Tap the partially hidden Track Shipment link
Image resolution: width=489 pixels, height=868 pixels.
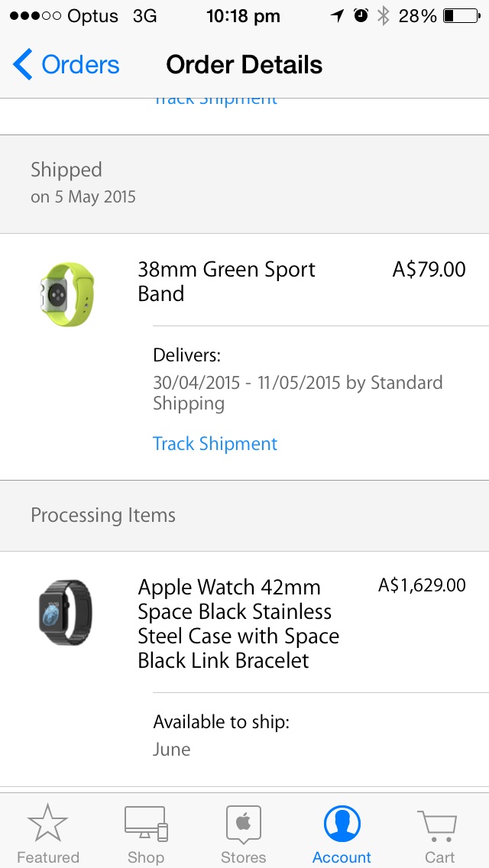click(x=215, y=100)
